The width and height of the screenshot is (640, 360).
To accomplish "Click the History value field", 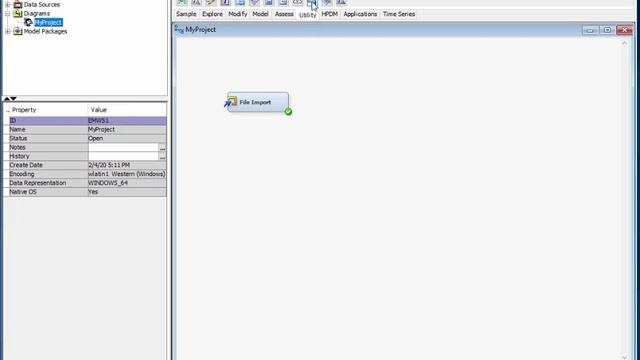I will [123, 156].
